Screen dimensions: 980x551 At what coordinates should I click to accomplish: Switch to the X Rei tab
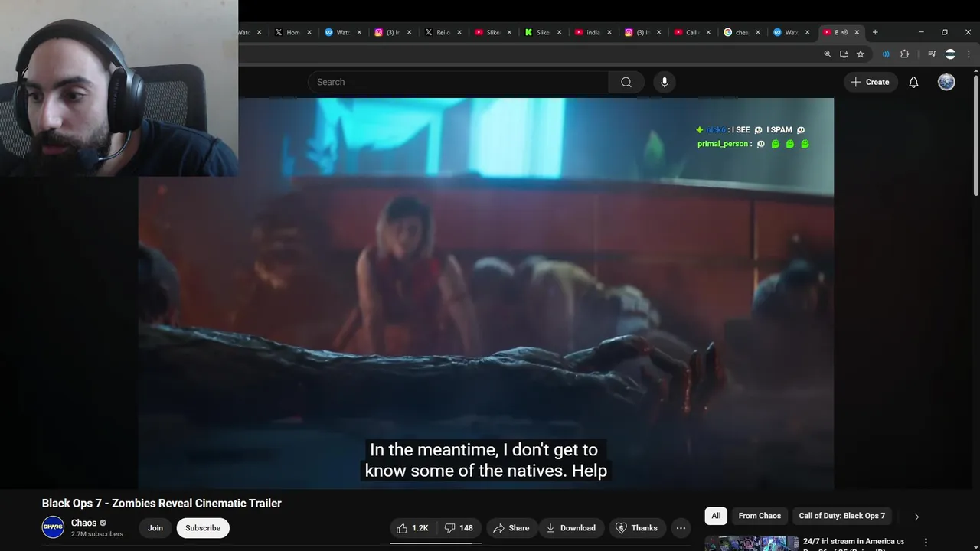[443, 32]
